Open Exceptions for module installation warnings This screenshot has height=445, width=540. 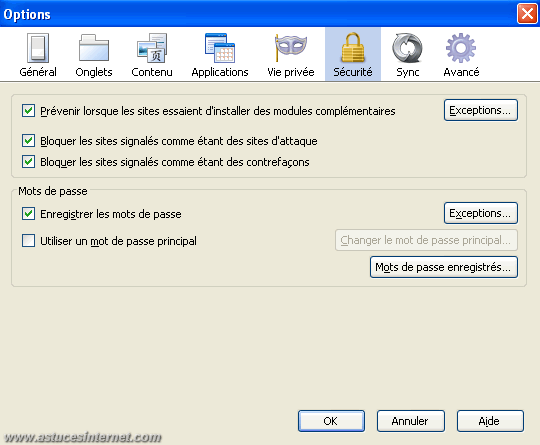(481, 110)
